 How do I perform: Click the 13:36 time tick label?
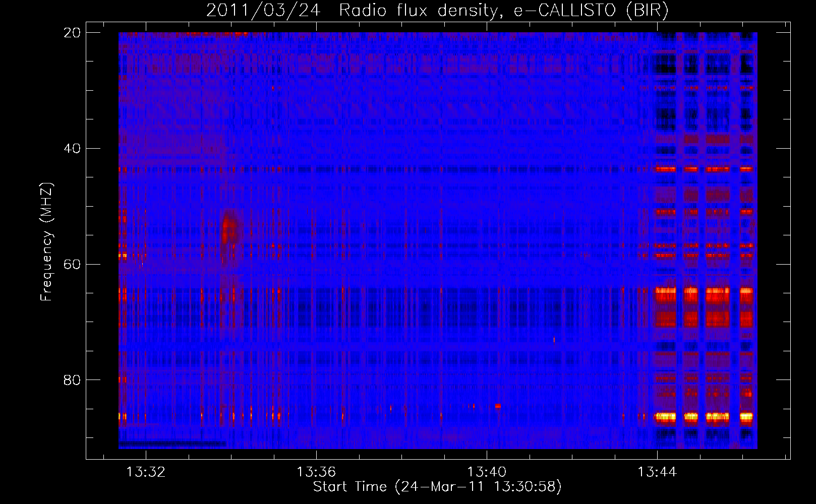pos(316,472)
